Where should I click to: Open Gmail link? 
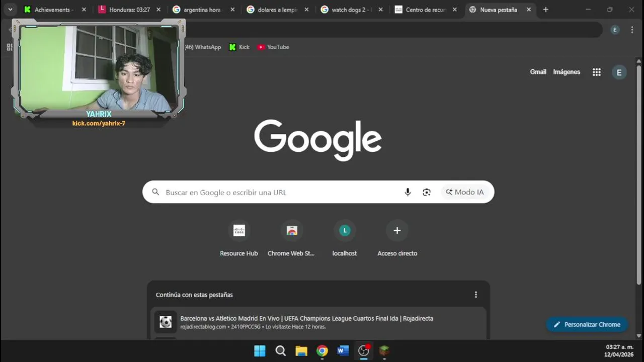click(x=538, y=72)
